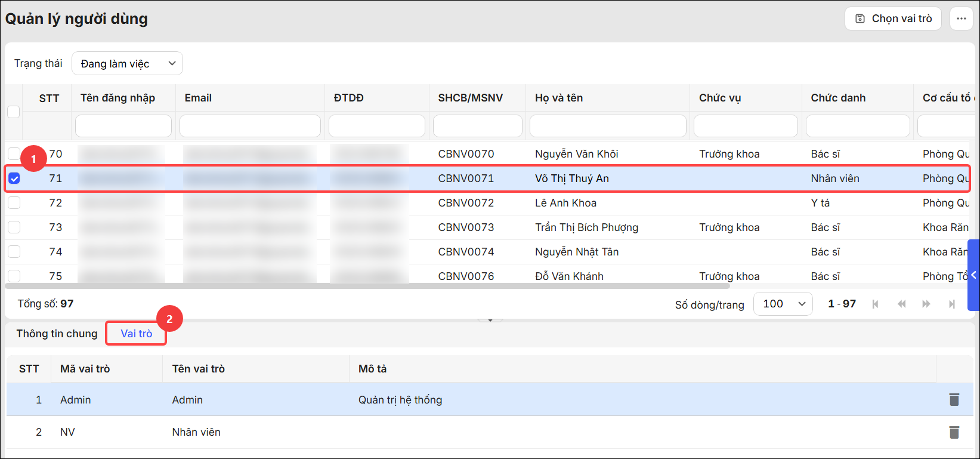The width and height of the screenshot is (980, 459).
Task: Check the row 72 Lê Anh Khoa checkbox
Action: point(14,203)
